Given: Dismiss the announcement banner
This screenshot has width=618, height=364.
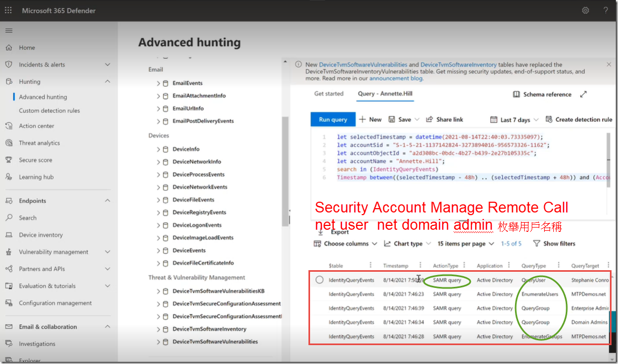Looking at the screenshot, I should 609,65.
